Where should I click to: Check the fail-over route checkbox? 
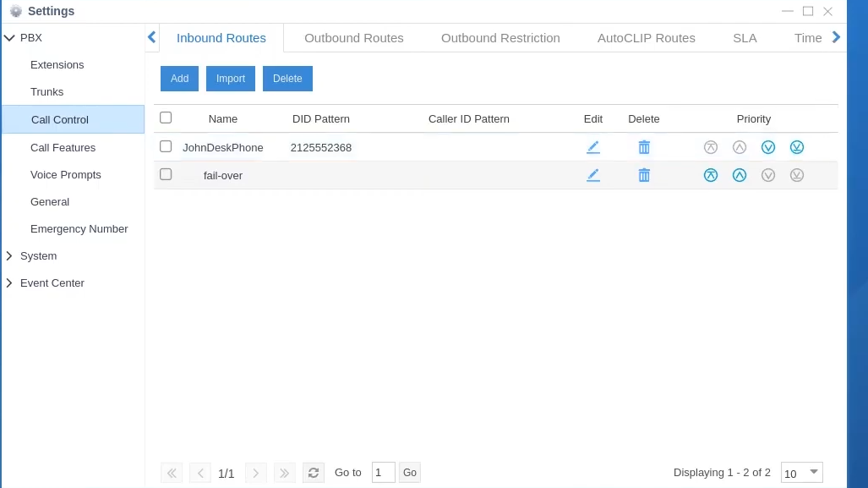click(166, 174)
